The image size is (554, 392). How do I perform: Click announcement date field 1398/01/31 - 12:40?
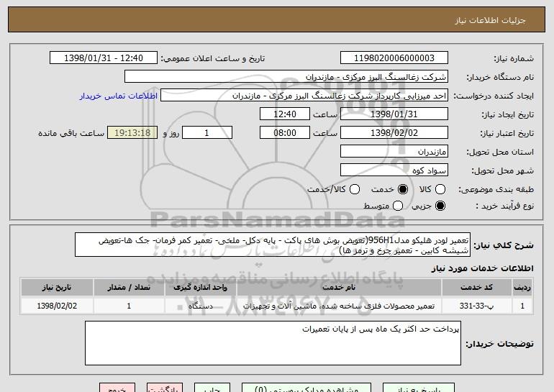[104, 58]
